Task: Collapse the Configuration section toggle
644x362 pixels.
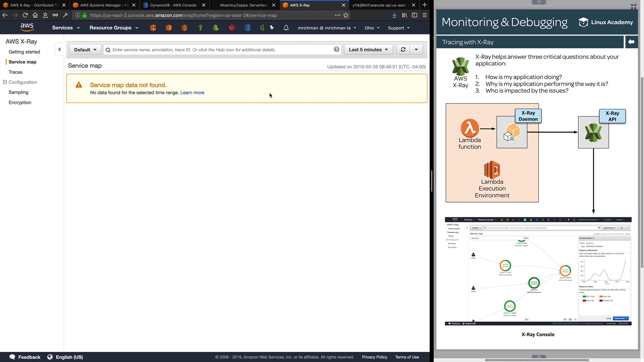Action: (x=5, y=82)
